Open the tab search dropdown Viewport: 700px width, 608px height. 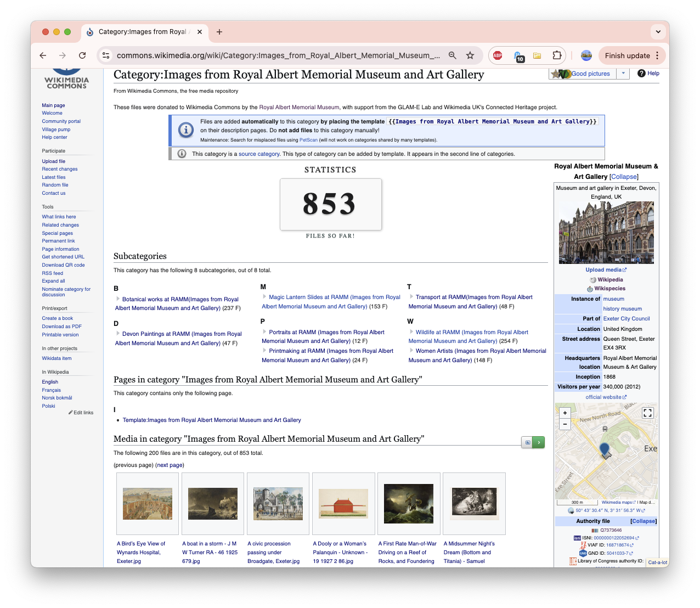pyautogui.click(x=658, y=32)
